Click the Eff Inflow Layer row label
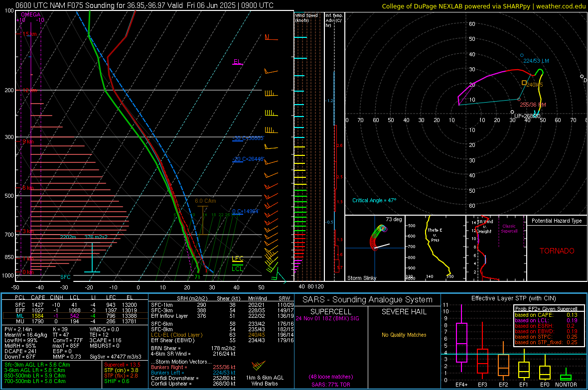Screen dimensions: 588x390 pos(169,316)
